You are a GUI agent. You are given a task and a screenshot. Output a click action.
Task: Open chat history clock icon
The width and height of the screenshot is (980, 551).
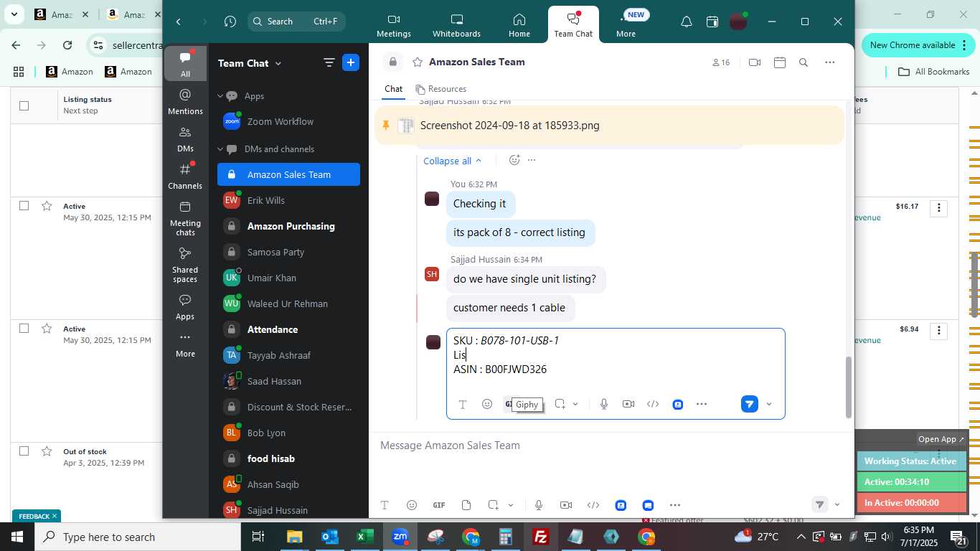click(230, 22)
